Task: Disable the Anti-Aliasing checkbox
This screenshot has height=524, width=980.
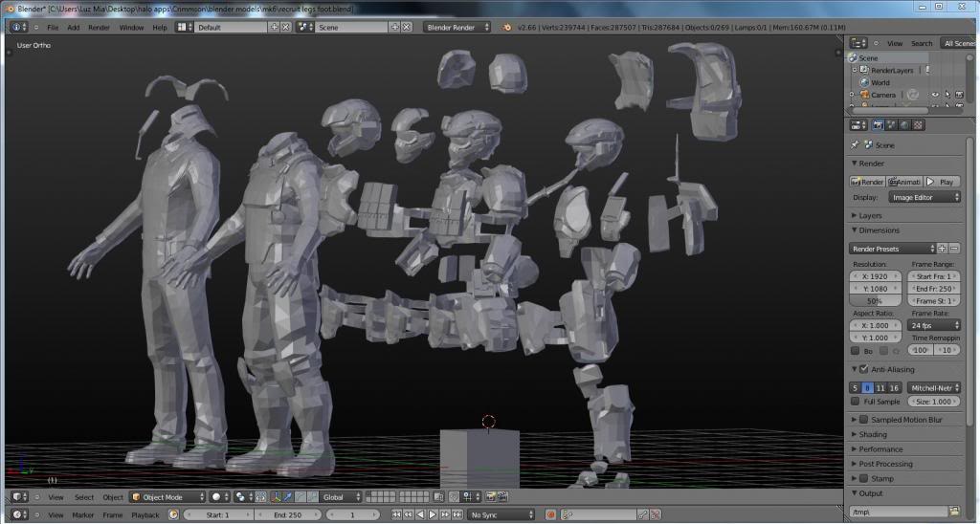Action: 864,370
